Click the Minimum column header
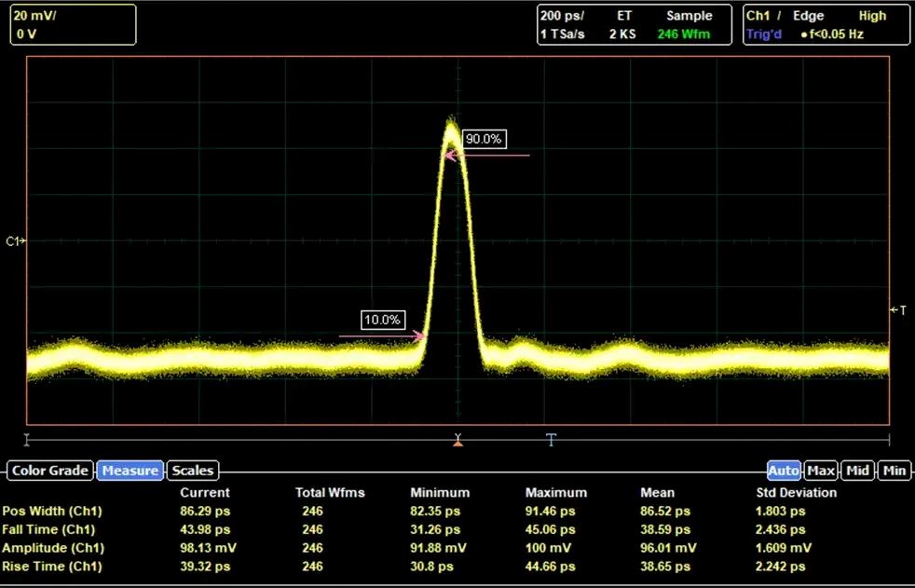 [x=440, y=492]
